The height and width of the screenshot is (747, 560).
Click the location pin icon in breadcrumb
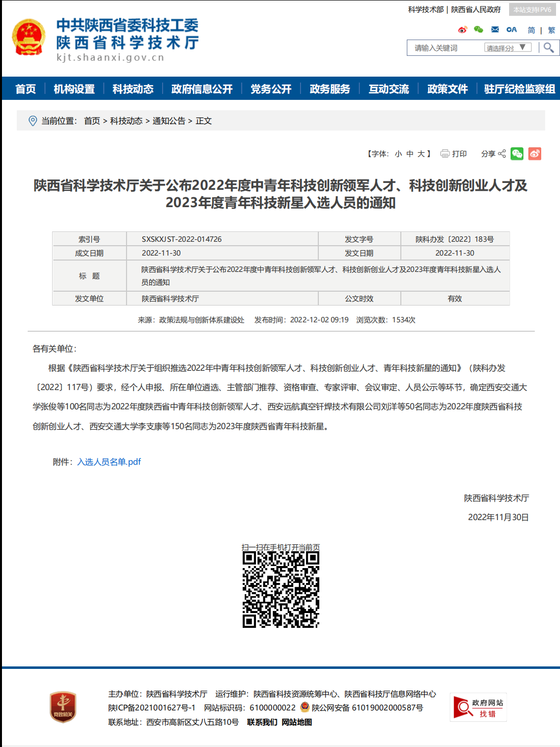[x=33, y=121]
